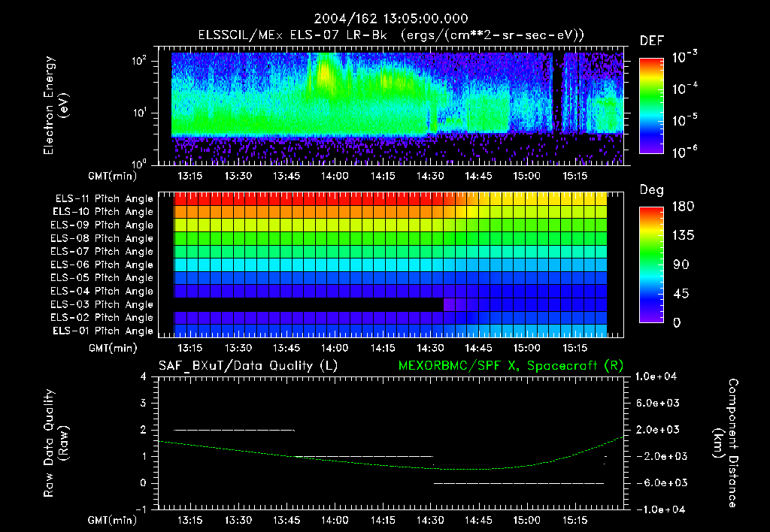Select the ELS-05 Pitch Angle row label
Image resolution: width=770 pixels, height=532 pixels.
coord(102,278)
